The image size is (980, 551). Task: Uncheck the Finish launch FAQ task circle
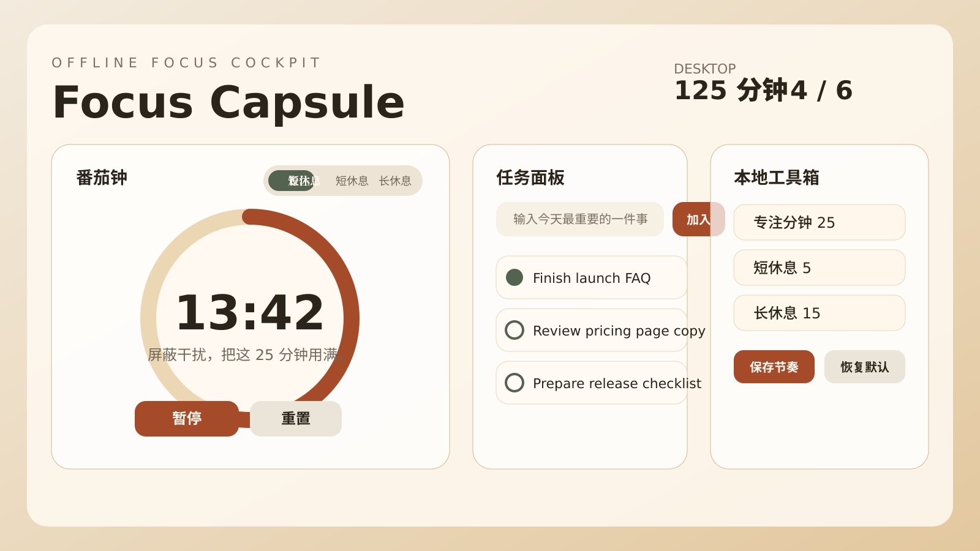tap(514, 277)
